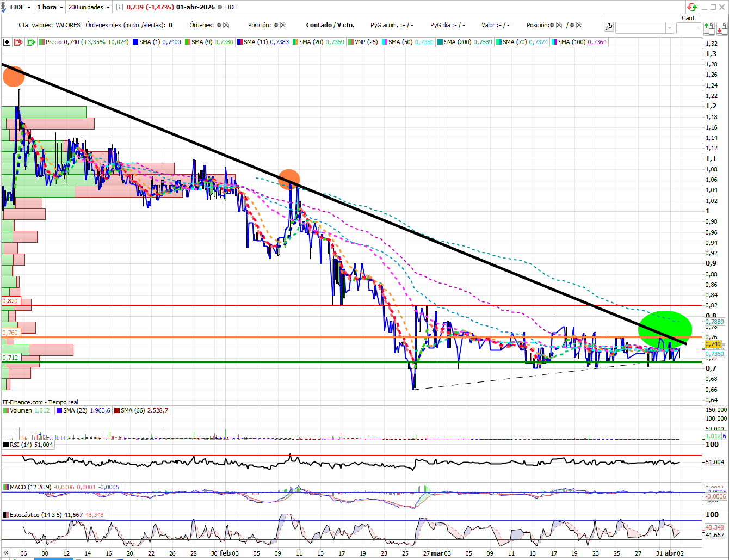This screenshot has height=560, width=729.
Task: Click the red arrow icon left of Precio
Action: pos(18,42)
